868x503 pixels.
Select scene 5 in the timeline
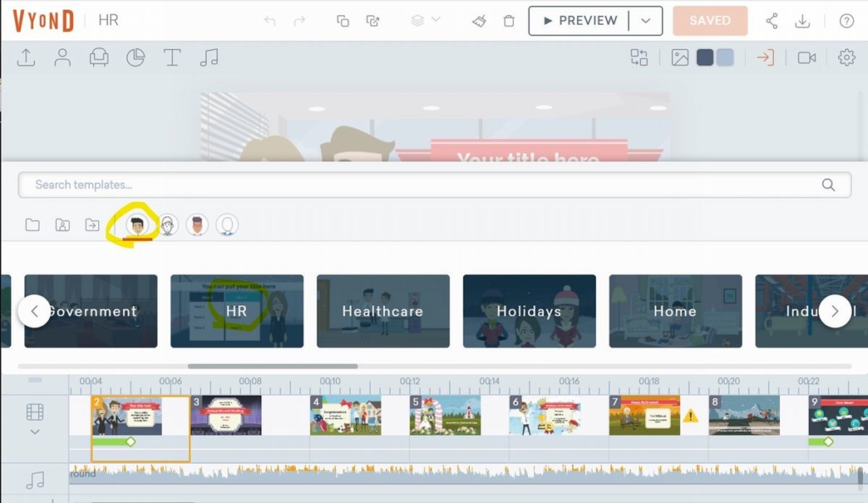tap(445, 416)
